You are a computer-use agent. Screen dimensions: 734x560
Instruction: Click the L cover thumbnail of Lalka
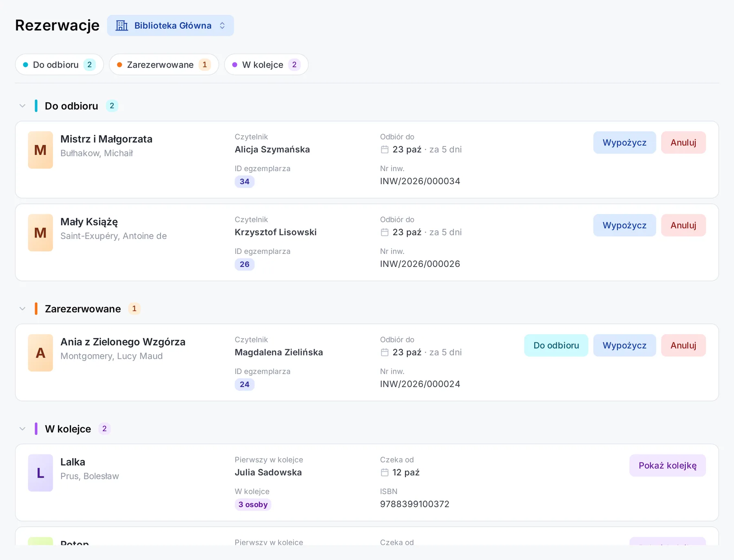(40, 473)
